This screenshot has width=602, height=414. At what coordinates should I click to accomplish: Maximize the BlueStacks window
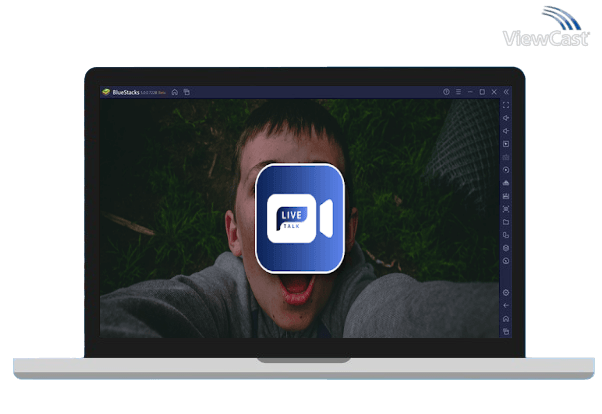point(482,92)
